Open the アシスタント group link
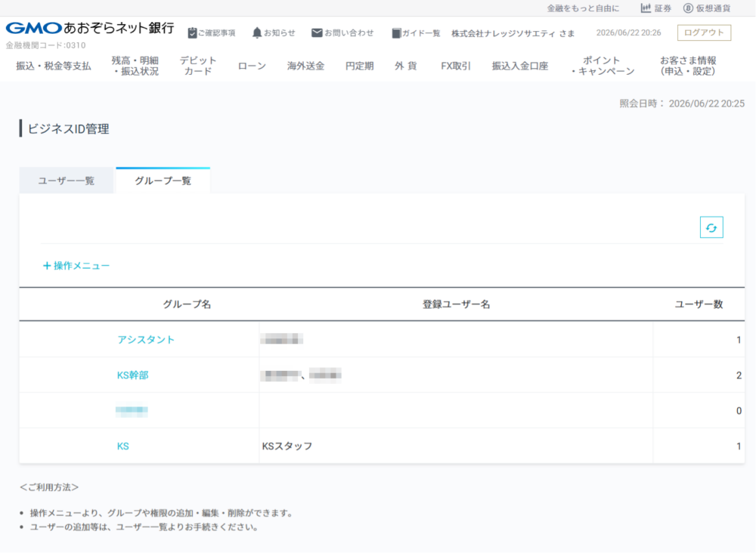Viewport: 756px width, 553px height. point(146,340)
